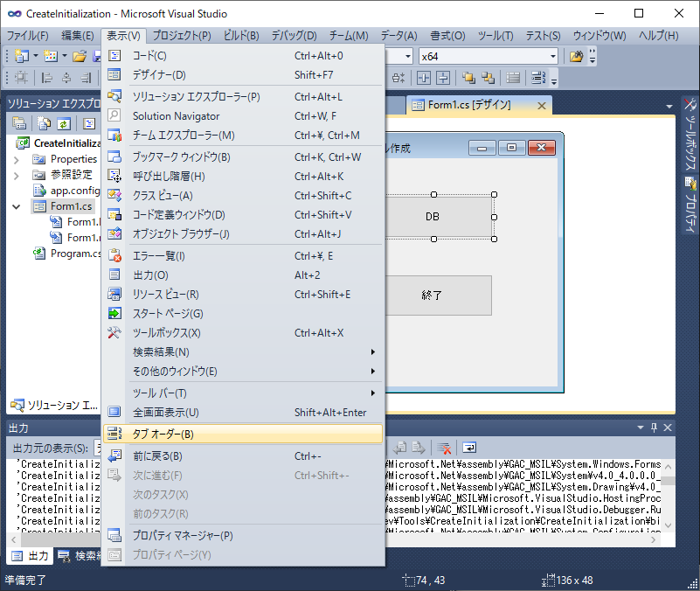
Task: Open the プロパティ side panel tab
Action: point(690,205)
